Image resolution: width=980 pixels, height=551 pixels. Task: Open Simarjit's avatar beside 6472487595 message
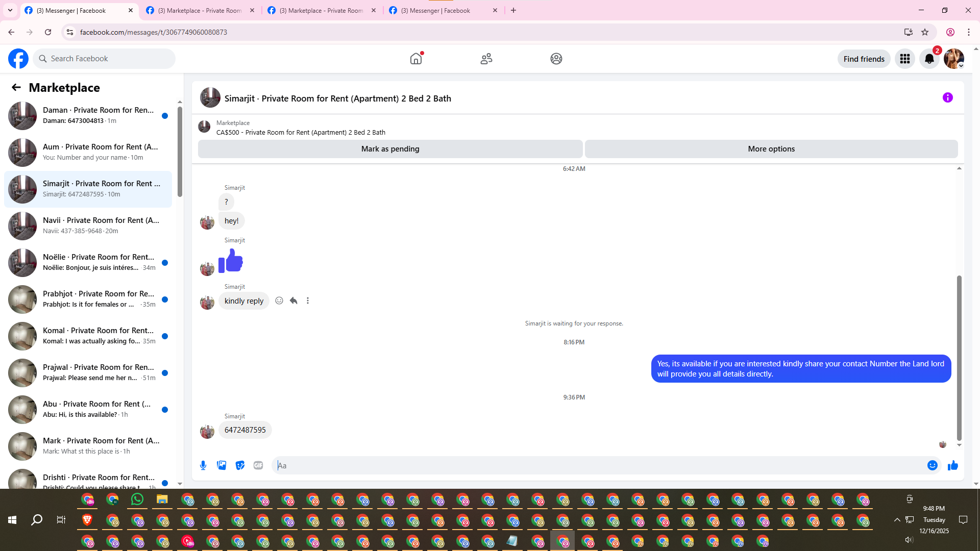[207, 432]
